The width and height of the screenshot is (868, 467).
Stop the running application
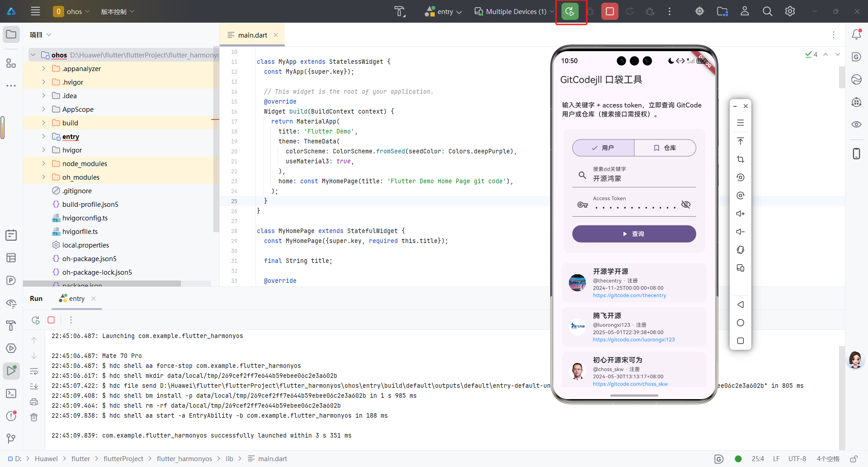point(609,11)
